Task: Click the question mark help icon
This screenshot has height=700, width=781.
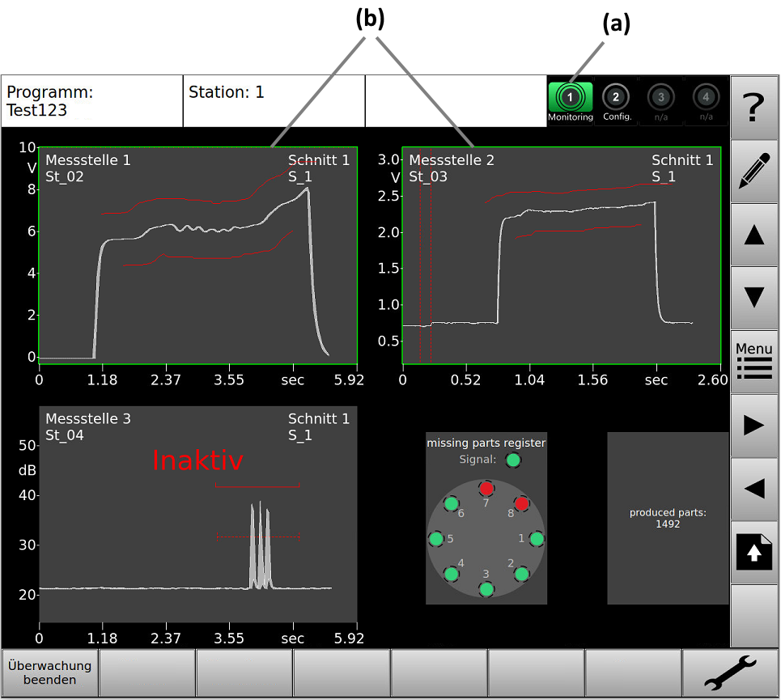Action: point(754,107)
